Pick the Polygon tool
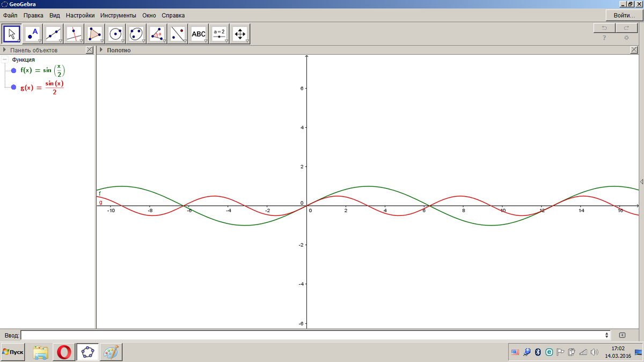 95,34
